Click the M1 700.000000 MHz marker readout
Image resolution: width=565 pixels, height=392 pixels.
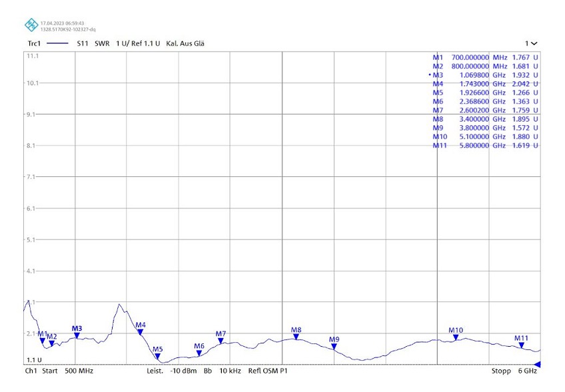click(485, 58)
